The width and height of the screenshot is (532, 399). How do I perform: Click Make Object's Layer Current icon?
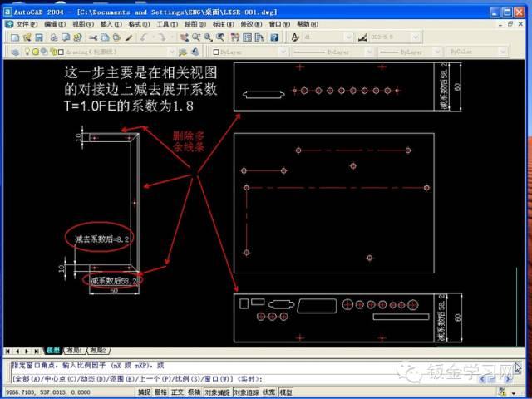point(183,52)
